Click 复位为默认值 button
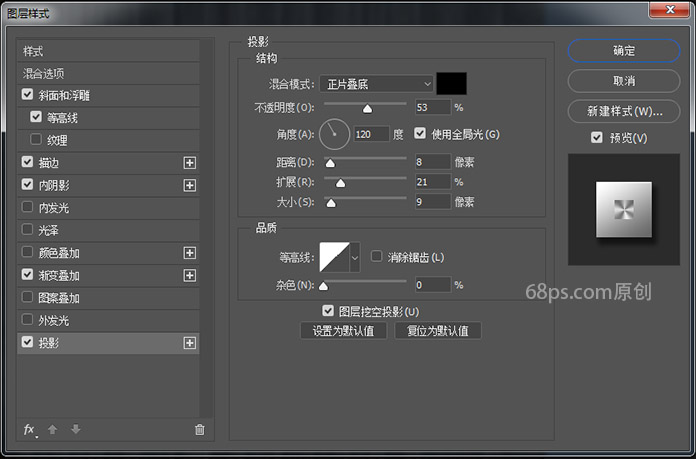Image resolution: width=696 pixels, height=459 pixels. pos(438,331)
